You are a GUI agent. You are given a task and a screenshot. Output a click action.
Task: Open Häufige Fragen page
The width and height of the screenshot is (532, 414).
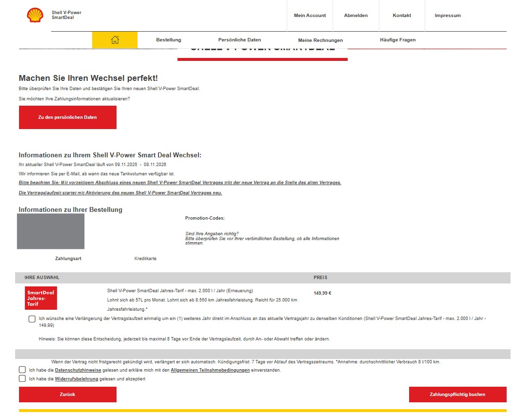(397, 40)
